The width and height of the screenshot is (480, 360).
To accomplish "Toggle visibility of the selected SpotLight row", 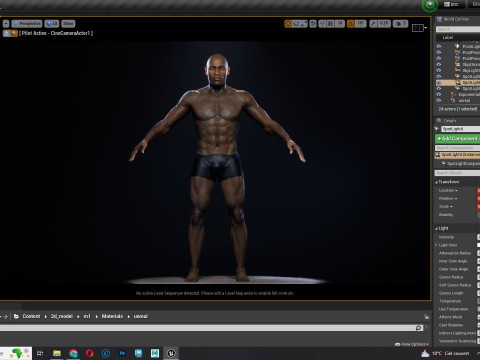I will (x=439, y=82).
